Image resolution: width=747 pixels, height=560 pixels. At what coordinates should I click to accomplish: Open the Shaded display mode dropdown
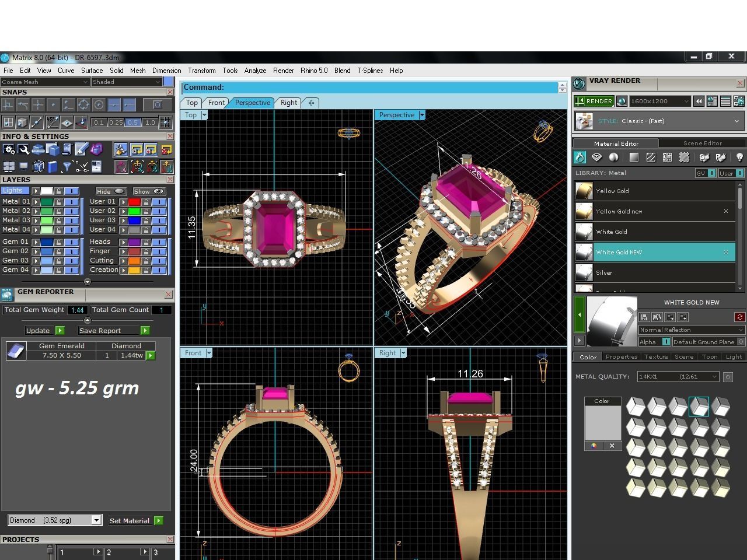(x=127, y=82)
